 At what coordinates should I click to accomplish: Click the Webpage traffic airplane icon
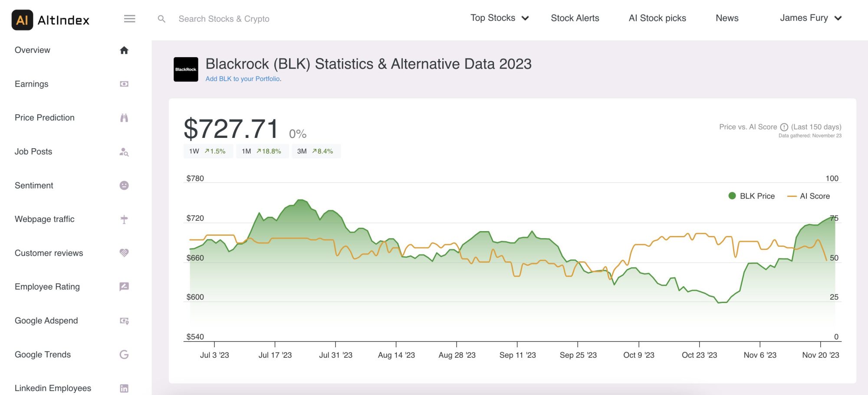[x=124, y=219]
